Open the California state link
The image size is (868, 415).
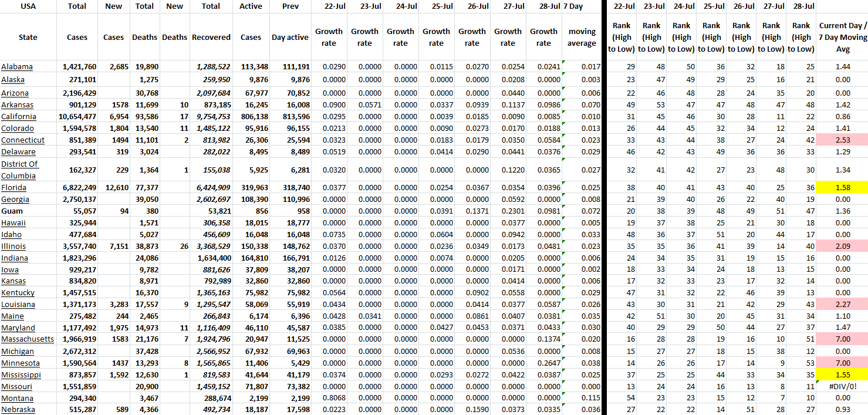coord(18,117)
